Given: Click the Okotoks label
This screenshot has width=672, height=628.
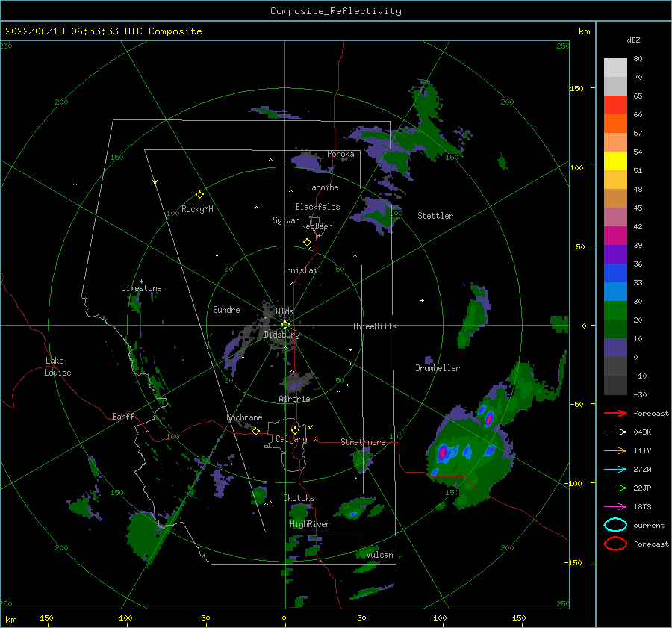Looking at the screenshot, I should tap(299, 498).
